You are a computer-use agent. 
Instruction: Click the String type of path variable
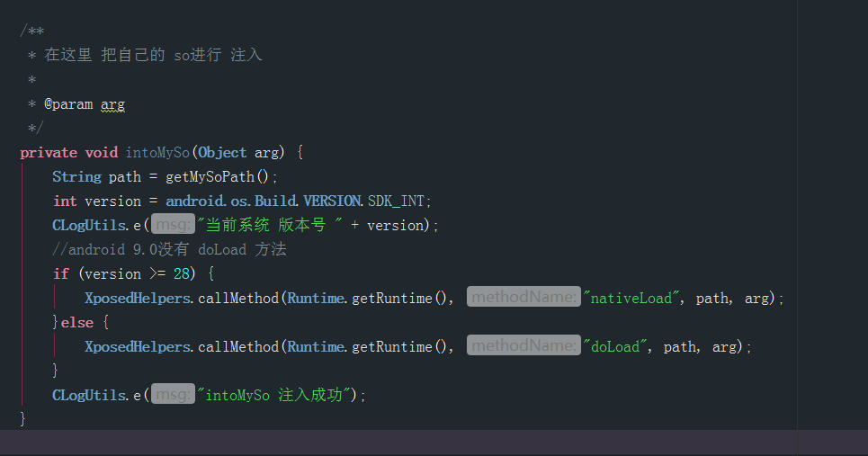point(76,176)
